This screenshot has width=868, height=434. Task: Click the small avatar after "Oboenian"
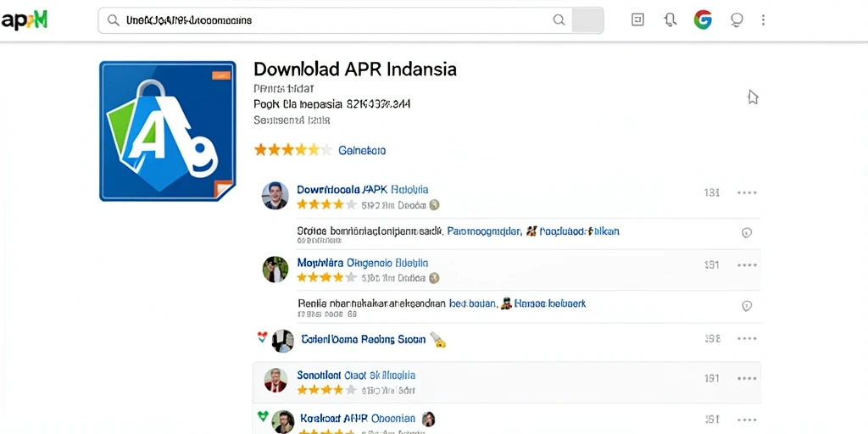click(428, 419)
